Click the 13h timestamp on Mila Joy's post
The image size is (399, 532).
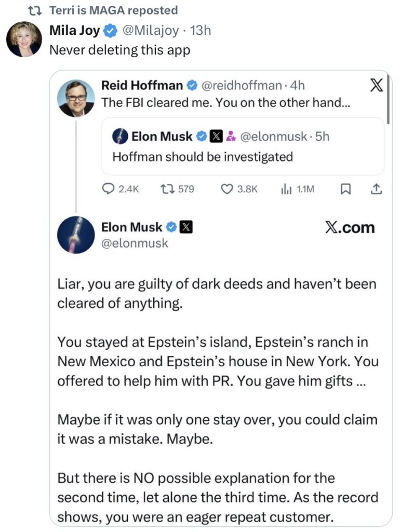201,31
